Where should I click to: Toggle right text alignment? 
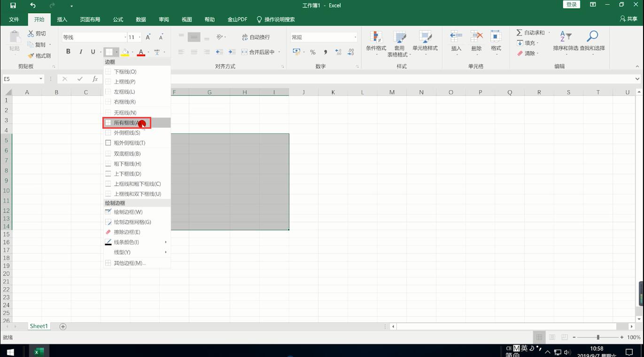(x=207, y=52)
